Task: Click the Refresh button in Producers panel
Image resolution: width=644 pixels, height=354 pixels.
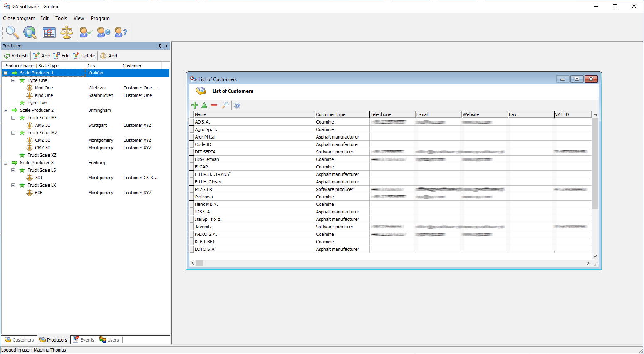Action: pyautogui.click(x=16, y=56)
